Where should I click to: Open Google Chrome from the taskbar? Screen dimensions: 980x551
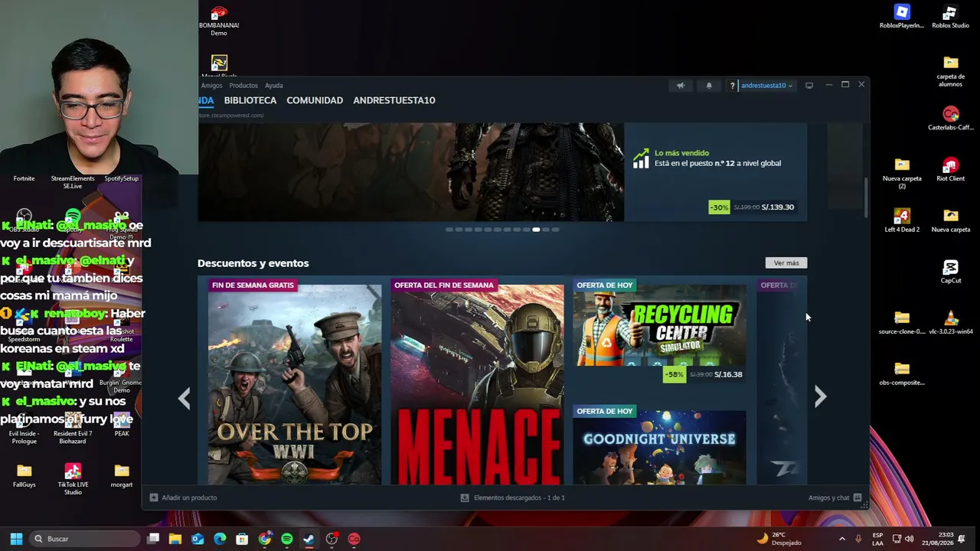(x=265, y=539)
